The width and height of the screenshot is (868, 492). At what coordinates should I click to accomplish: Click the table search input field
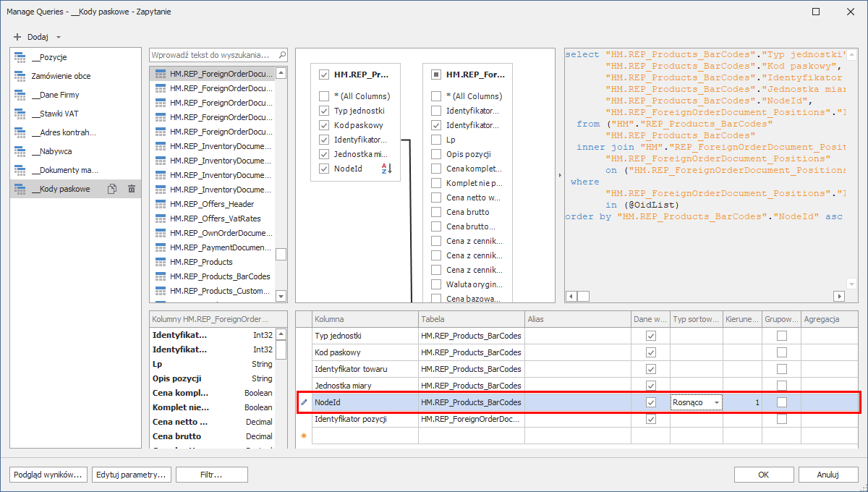coord(213,55)
